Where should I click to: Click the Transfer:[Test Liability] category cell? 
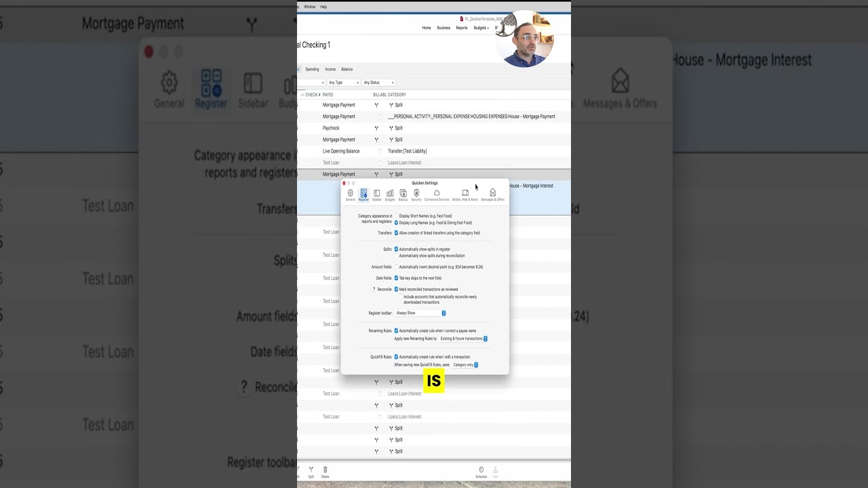[408, 151]
